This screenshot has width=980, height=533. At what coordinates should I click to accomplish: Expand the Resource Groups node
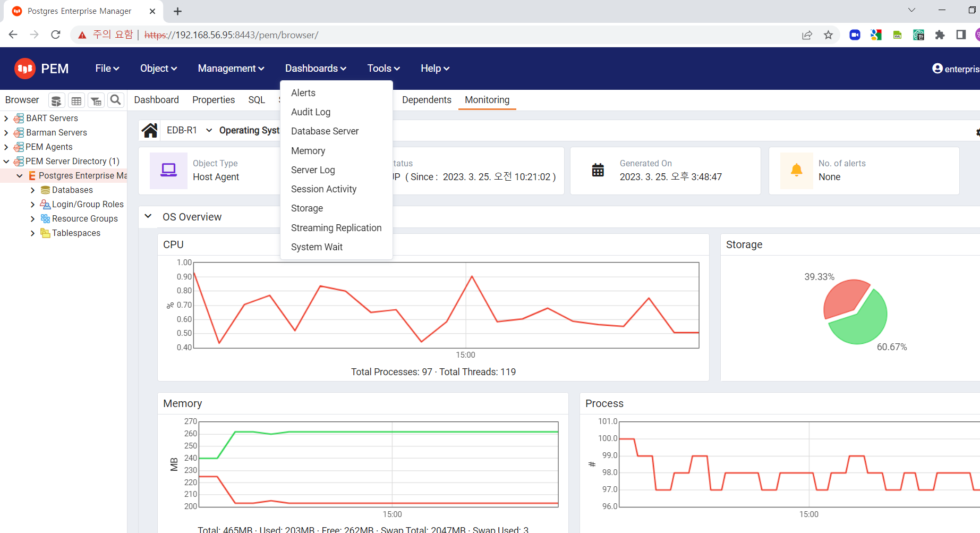tap(33, 218)
